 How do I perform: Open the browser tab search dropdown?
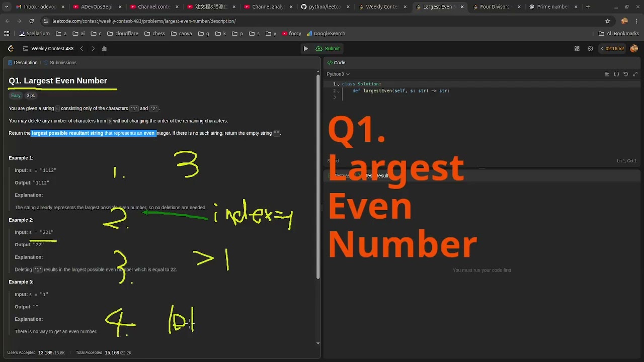6,7
